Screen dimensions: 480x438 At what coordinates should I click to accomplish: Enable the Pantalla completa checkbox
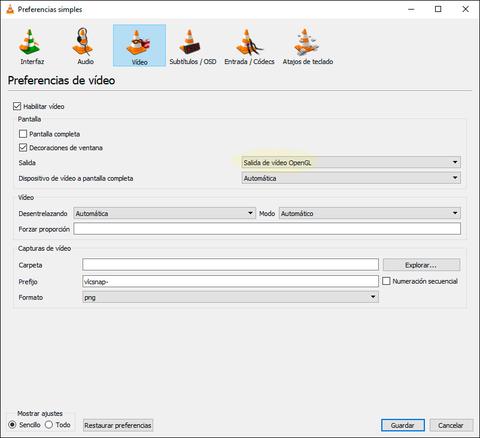(x=23, y=134)
